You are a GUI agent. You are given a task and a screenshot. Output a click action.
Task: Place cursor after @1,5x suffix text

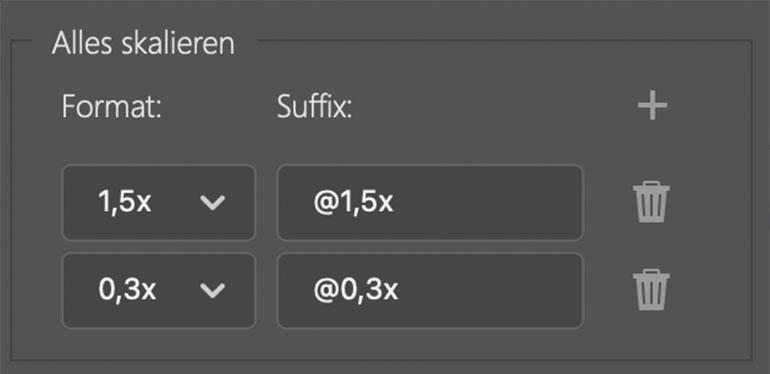[394, 202]
